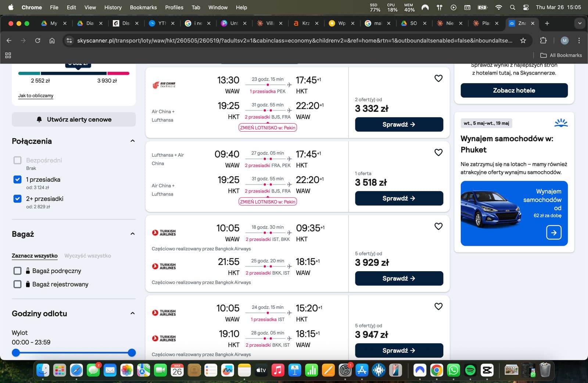
Task: Open Spotify from the dock
Action: tap(470, 370)
